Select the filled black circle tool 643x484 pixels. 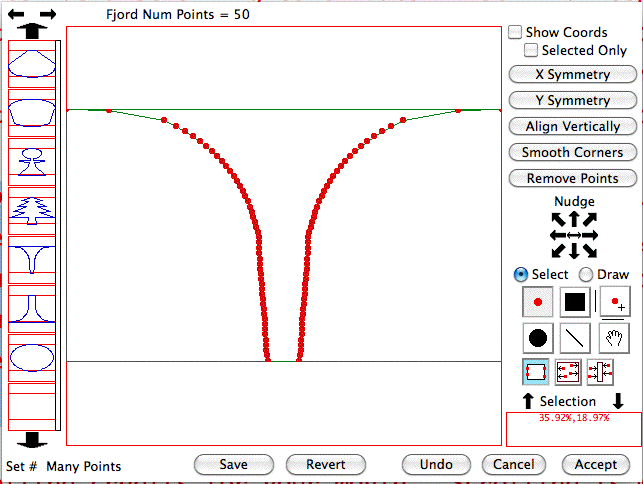tap(537, 337)
